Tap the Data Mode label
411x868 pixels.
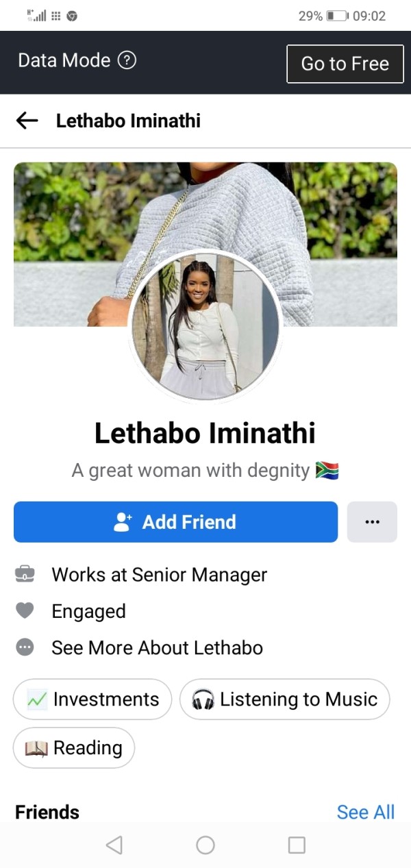pyautogui.click(x=64, y=60)
